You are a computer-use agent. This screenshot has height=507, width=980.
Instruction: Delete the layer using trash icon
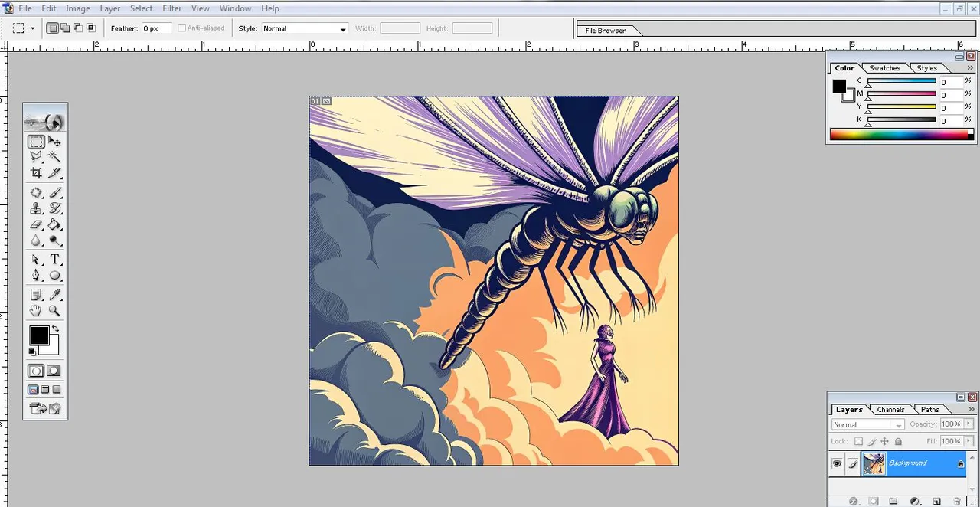957,502
